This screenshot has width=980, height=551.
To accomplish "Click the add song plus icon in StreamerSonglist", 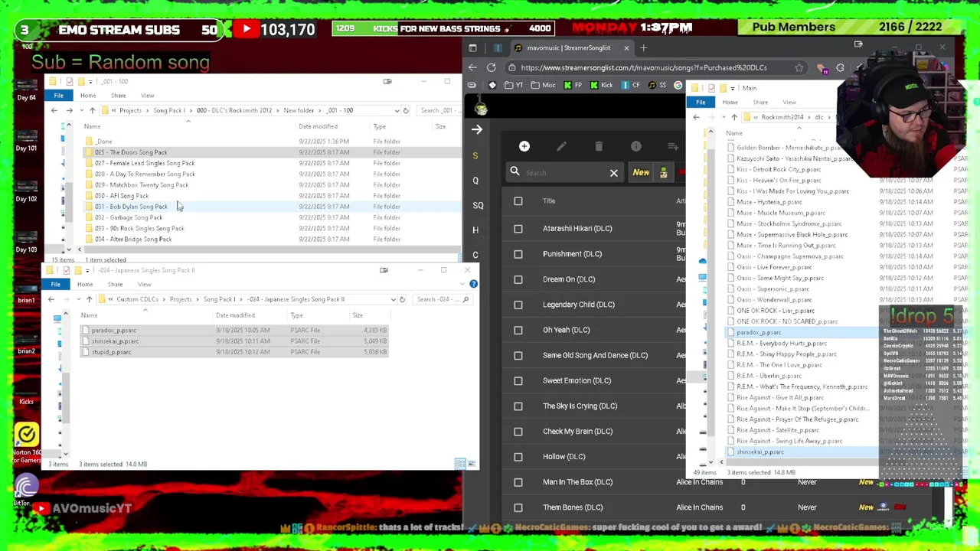I will coord(524,146).
